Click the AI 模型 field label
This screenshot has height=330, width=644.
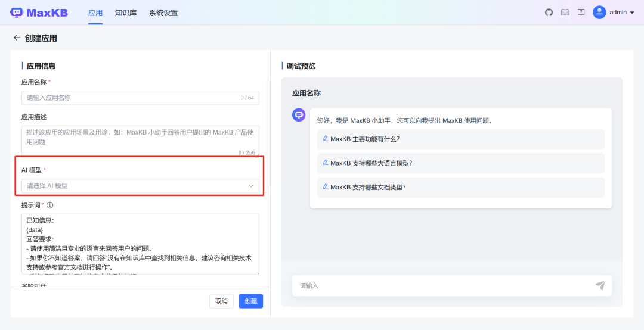pyautogui.click(x=31, y=170)
